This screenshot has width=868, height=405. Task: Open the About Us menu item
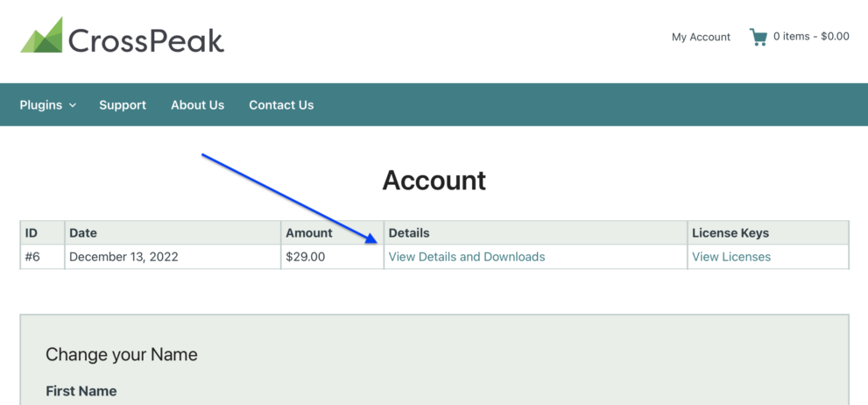coord(197,105)
